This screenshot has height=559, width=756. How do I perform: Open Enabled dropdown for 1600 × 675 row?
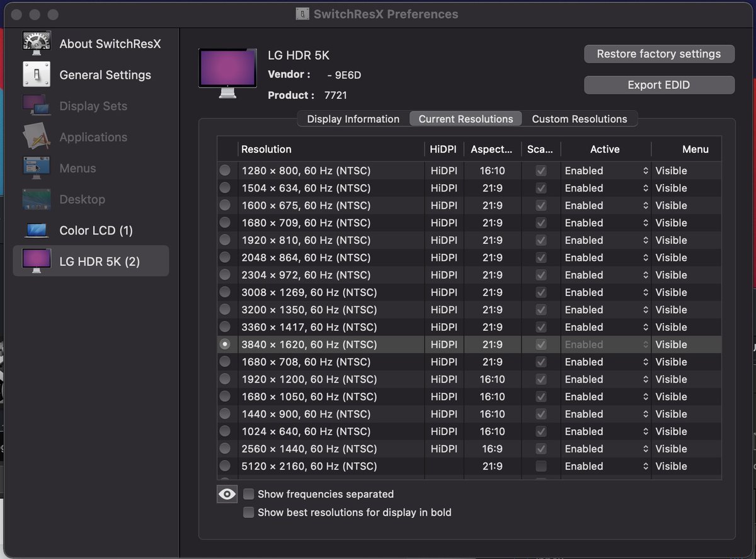pyautogui.click(x=606, y=205)
